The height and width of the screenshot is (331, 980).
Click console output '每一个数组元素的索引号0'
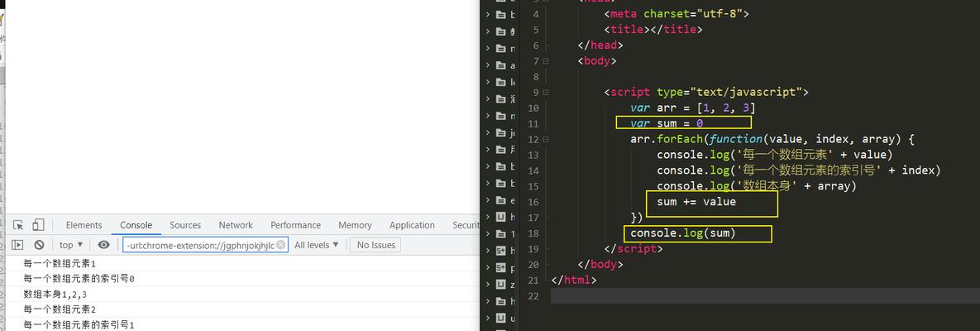[79, 279]
